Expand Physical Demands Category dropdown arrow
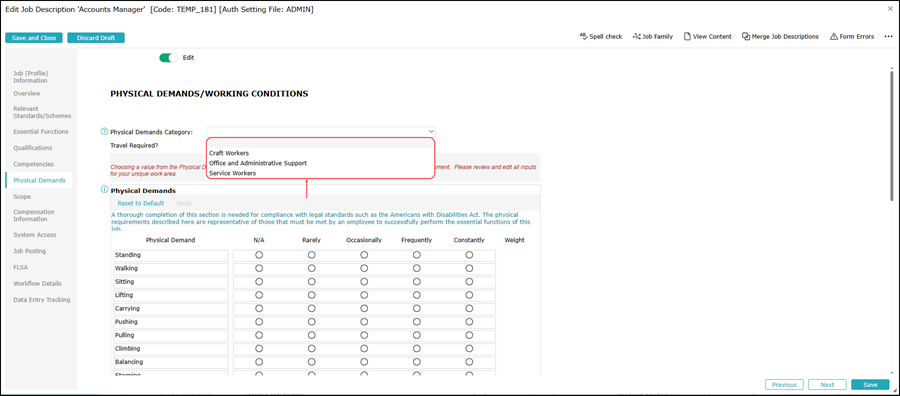 (x=430, y=131)
